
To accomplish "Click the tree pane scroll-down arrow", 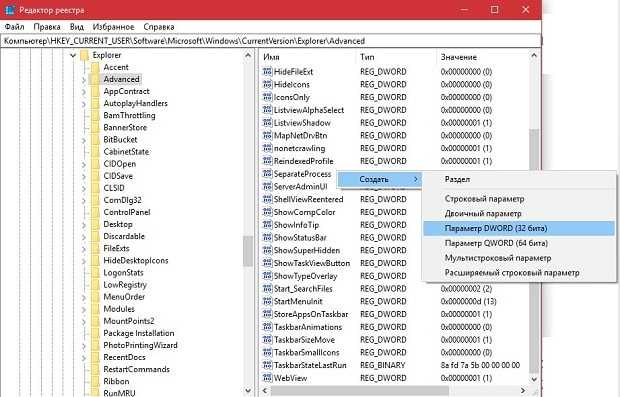I will coord(248,391).
